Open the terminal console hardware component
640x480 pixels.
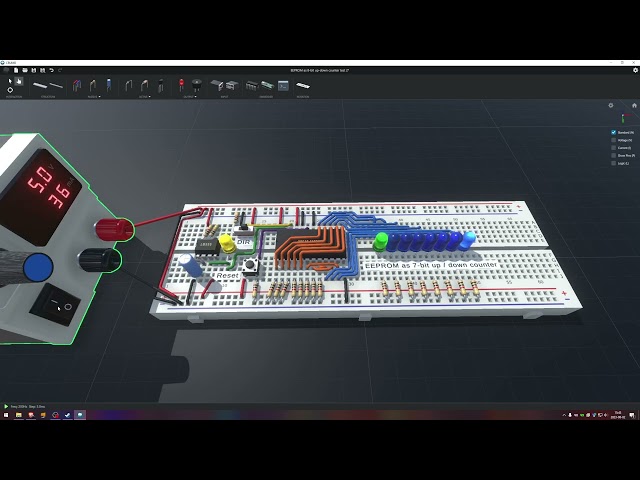[283, 85]
